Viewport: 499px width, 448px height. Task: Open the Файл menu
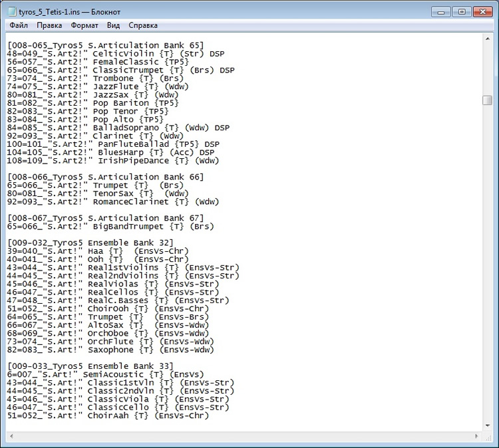coord(19,25)
